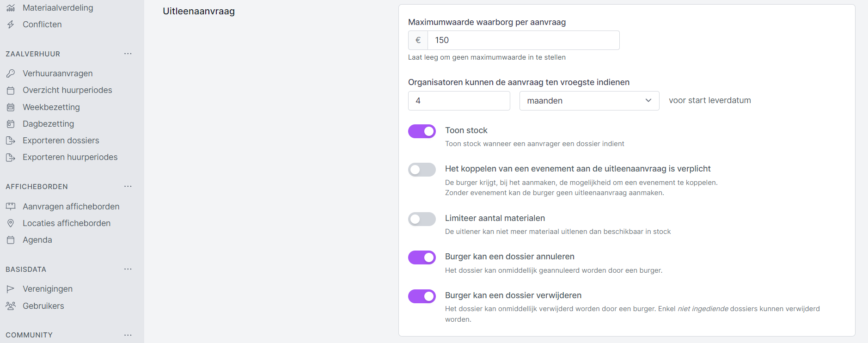Click the export icon beside Exporteren dossiers

[11, 141]
